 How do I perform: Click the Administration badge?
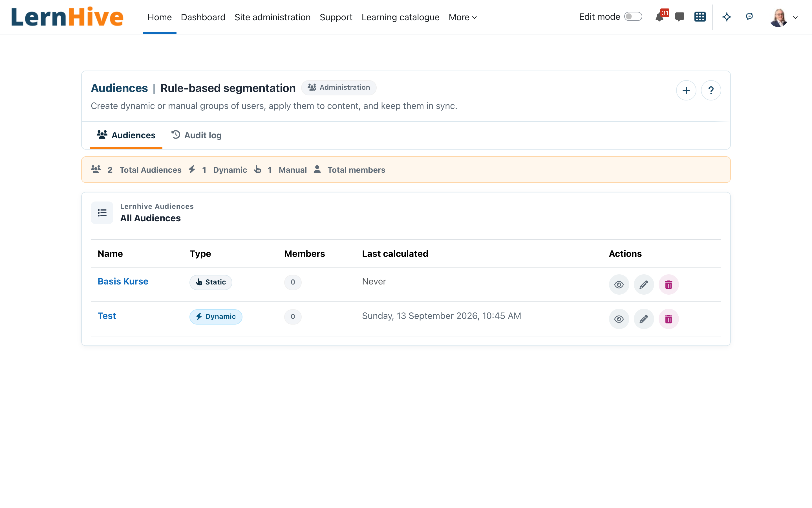pos(339,87)
